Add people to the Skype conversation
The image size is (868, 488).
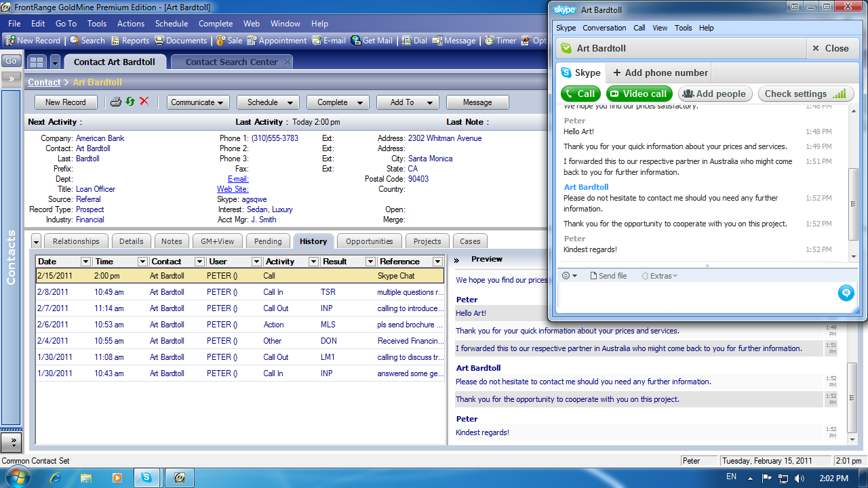coord(715,94)
